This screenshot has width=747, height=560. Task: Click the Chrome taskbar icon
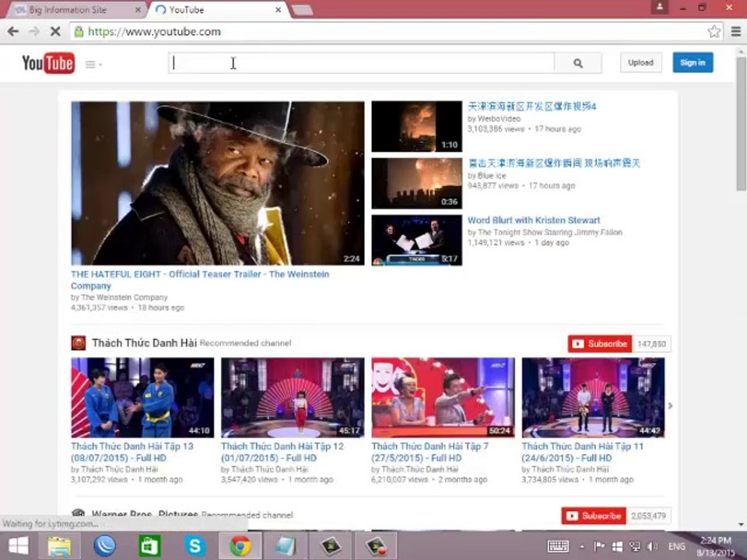pos(240,546)
